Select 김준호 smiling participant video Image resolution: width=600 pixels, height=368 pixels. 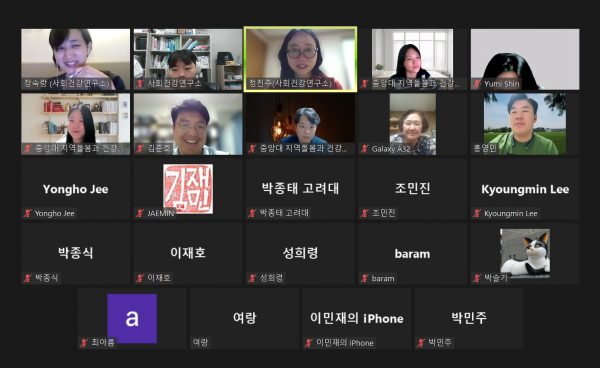tap(188, 124)
